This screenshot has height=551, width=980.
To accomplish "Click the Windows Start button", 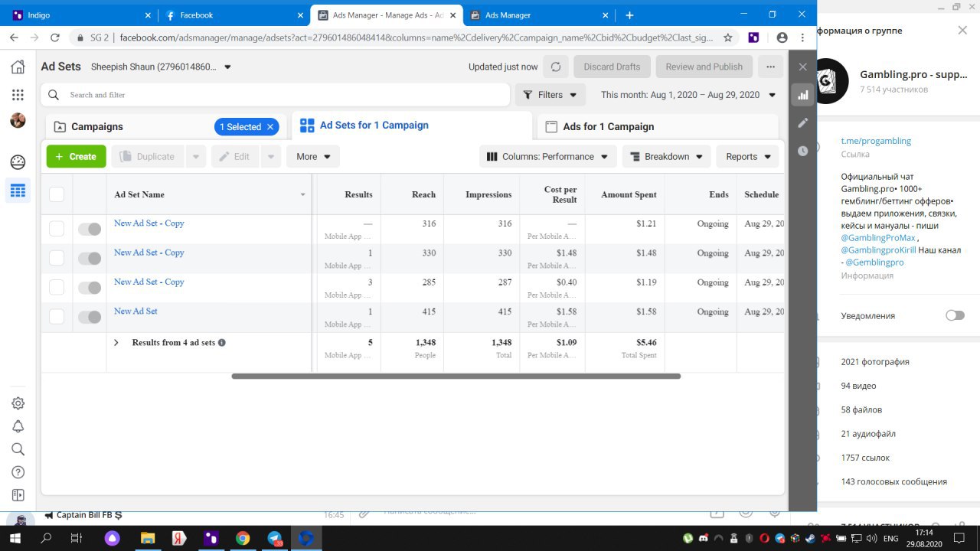I will click(x=15, y=538).
